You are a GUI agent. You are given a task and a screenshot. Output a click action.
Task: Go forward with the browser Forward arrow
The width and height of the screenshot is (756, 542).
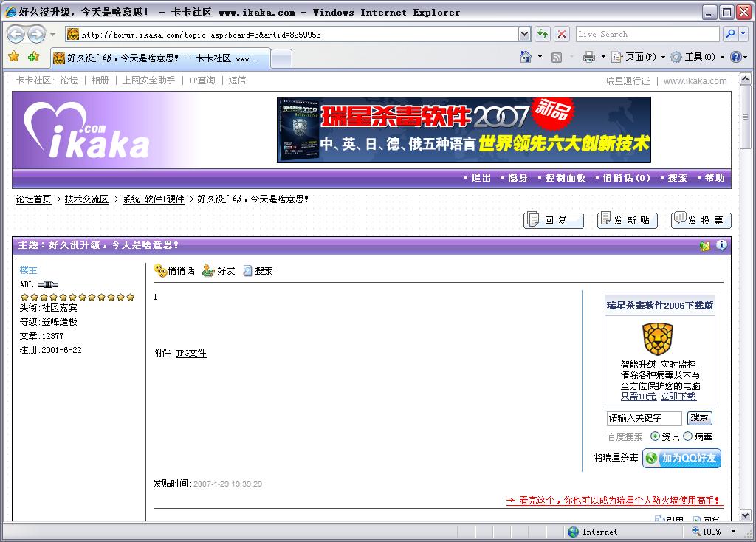(x=36, y=34)
